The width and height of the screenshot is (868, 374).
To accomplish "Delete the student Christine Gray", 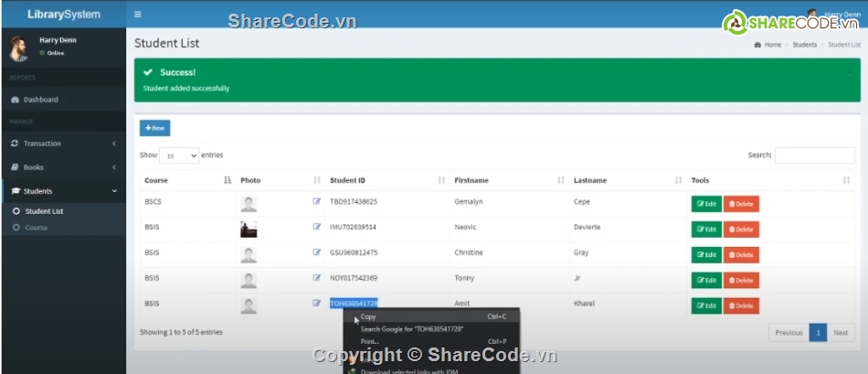I will [741, 255].
